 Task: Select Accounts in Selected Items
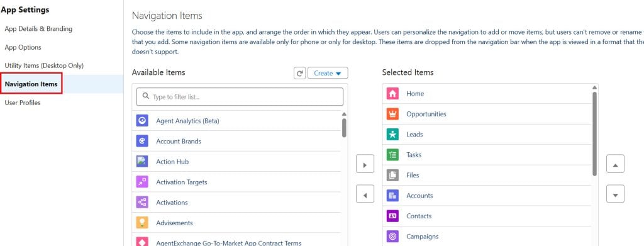(419, 196)
